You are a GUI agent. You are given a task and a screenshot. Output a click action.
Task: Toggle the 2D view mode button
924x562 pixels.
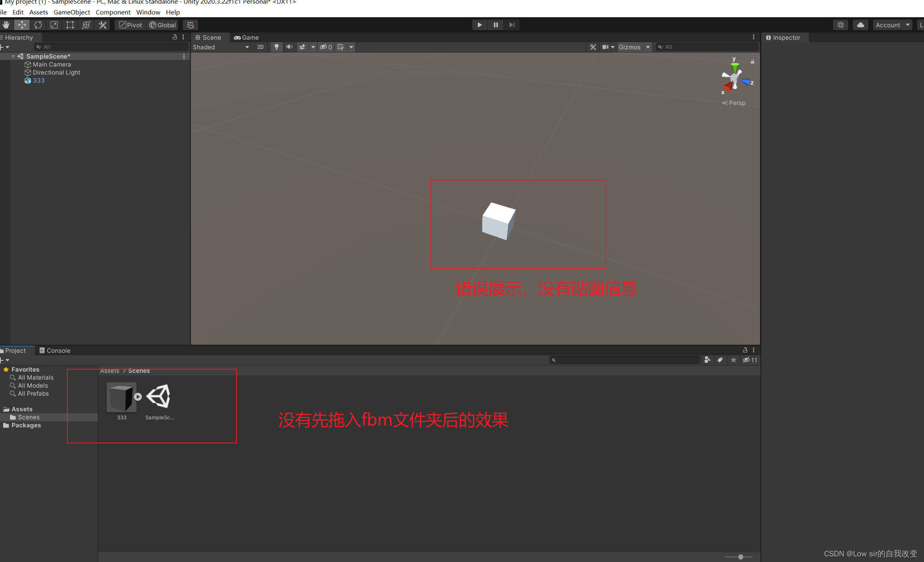261,47
